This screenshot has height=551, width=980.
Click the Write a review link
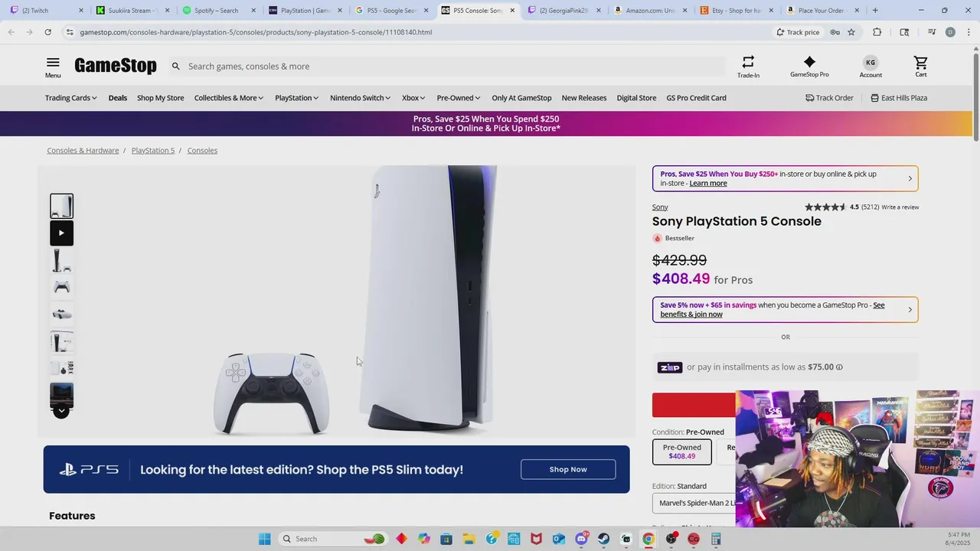[x=900, y=207]
